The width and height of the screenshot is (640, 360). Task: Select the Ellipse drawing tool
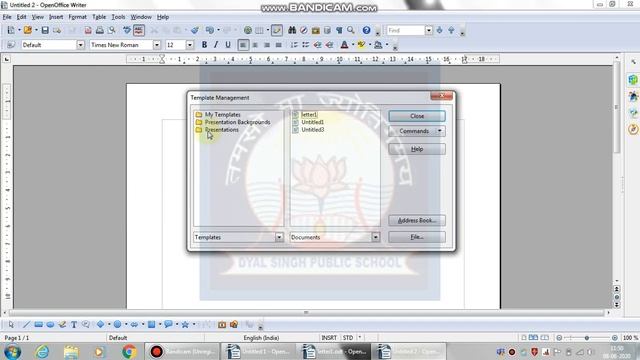pos(50,324)
